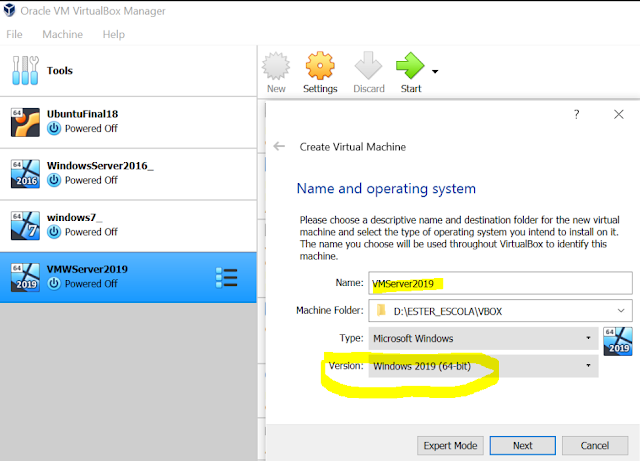
Task: Go back with the wizard back arrow
Action: click(279, 146)
